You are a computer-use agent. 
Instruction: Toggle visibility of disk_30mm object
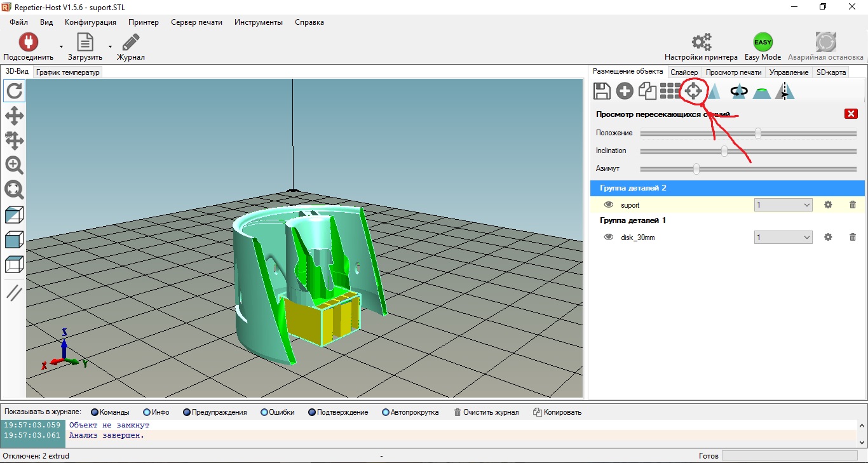point(609,237)
